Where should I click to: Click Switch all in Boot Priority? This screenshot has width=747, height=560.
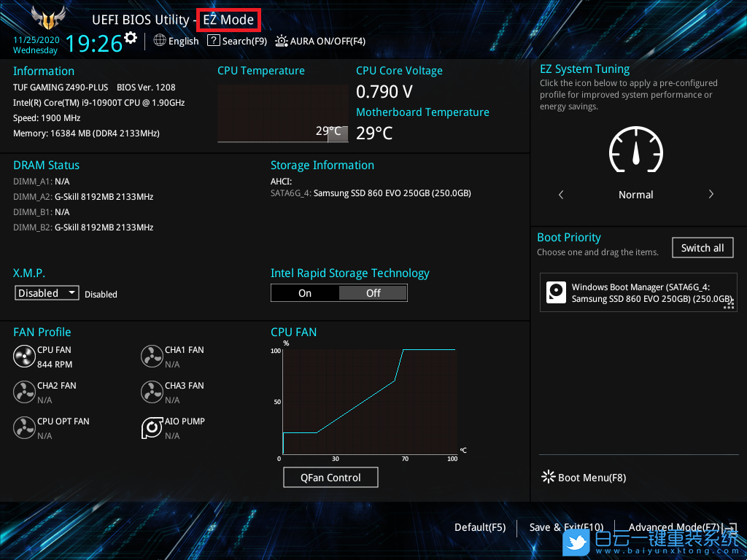tap(702, 247)
